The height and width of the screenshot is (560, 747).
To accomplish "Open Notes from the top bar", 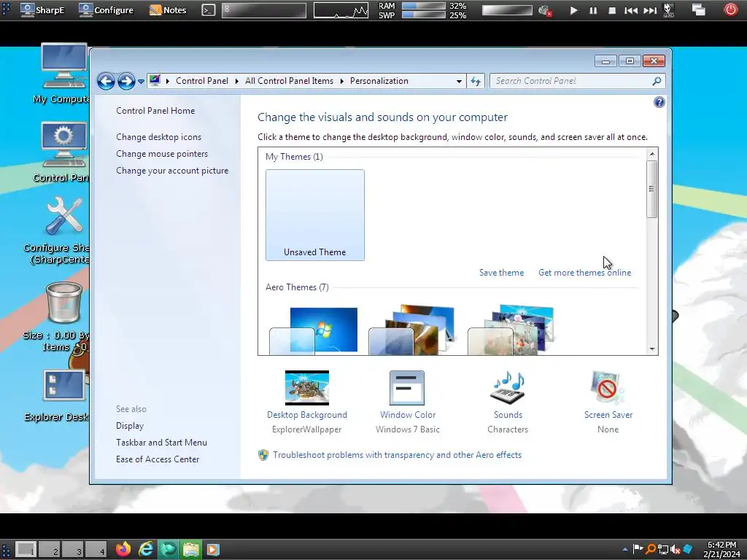I will (x=169, y=9).
